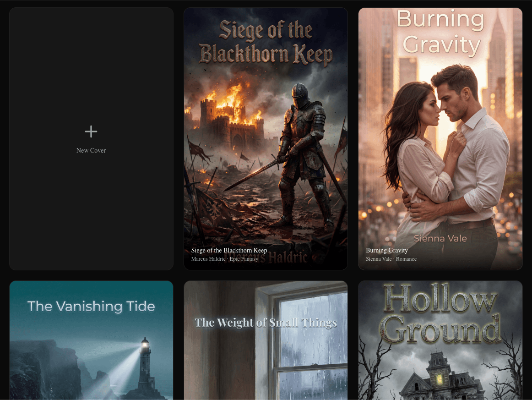Image resolution: width=532 pixels, height=400 pixels.
Task: Click the large Burning Gravity cover title text
Action: pos(440,32)
